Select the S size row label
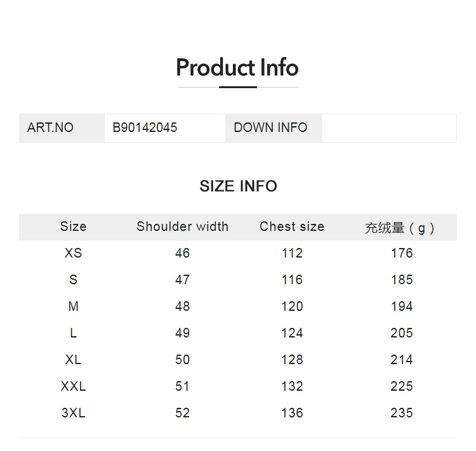The image size is (476, 451). [73, 280]
